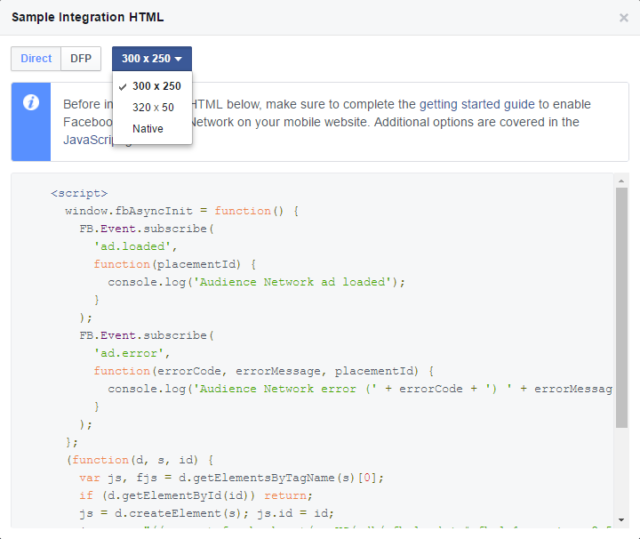
Task: Click function(errorCode, errorMessage, placementId) line
Action: tap(264, 371)
